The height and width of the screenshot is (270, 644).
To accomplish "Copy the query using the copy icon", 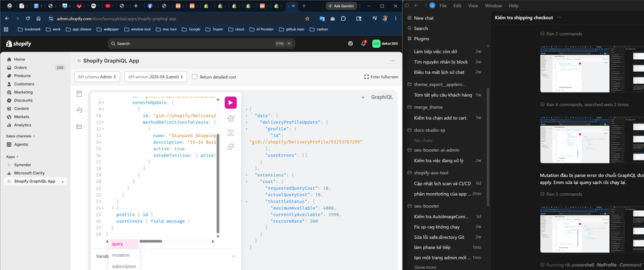I will coord(230,146).
